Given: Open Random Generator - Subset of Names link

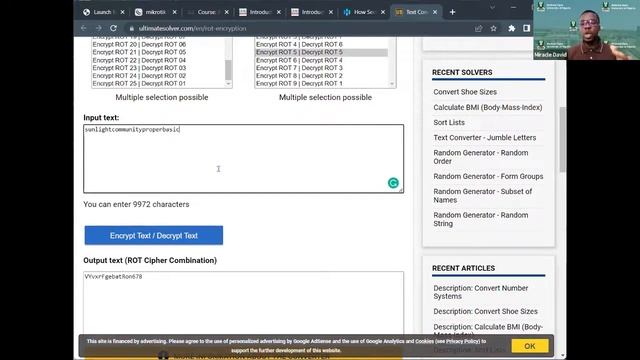Looking at the screenshot, I should click(482, 196).
